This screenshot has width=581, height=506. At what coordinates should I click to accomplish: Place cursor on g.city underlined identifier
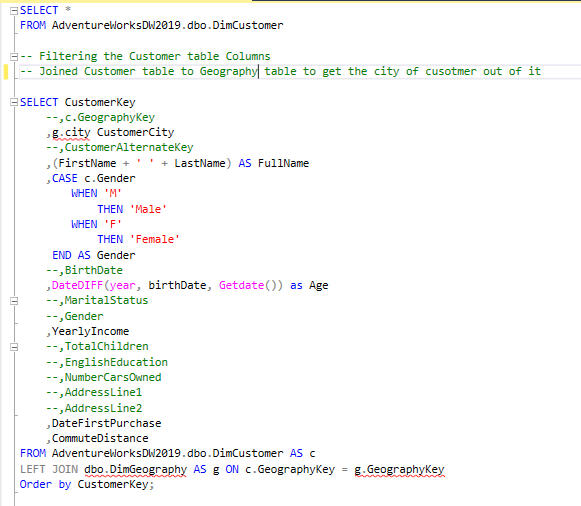[71, 133]
